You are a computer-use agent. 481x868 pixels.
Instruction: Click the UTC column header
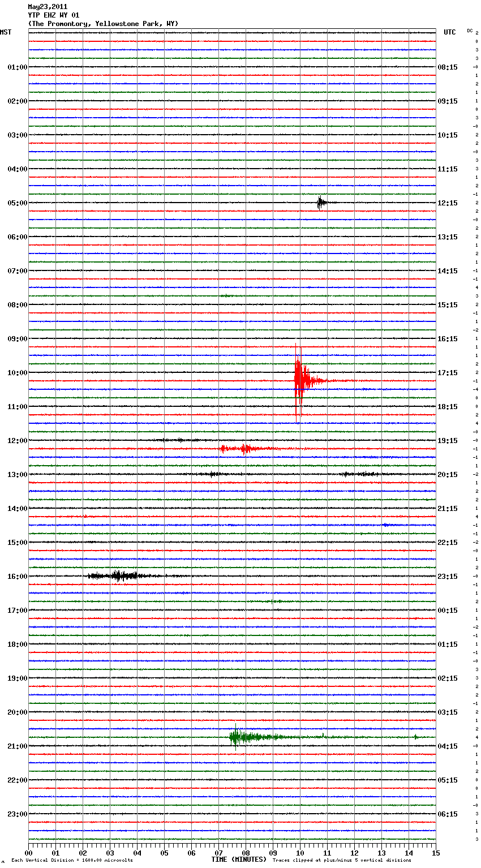coord(449,32)
